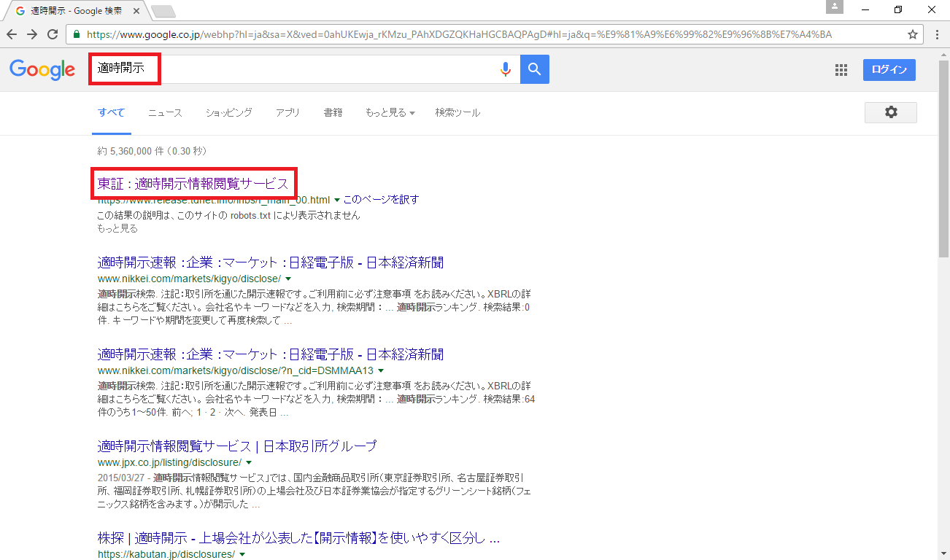Click www.jpx.co.jp/listing/disclosure/ URL text
Image resolution: width=950 pixels, height=560 pixels.
click(169, 462)
